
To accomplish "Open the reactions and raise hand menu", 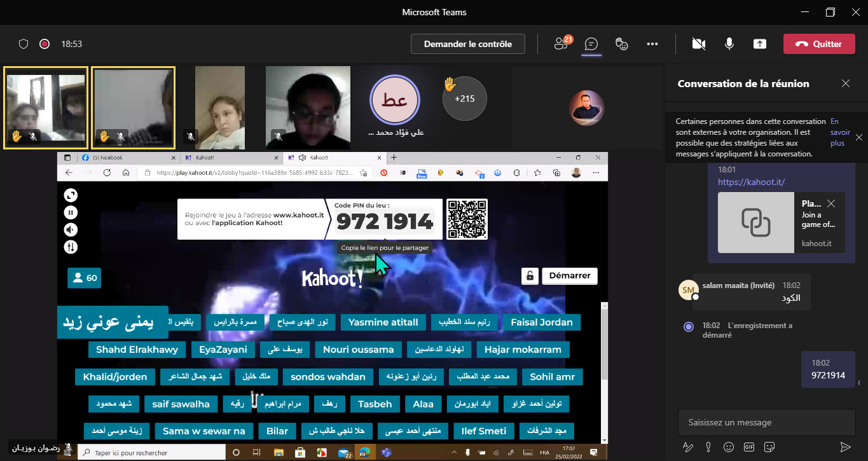I will pos(622,44).
